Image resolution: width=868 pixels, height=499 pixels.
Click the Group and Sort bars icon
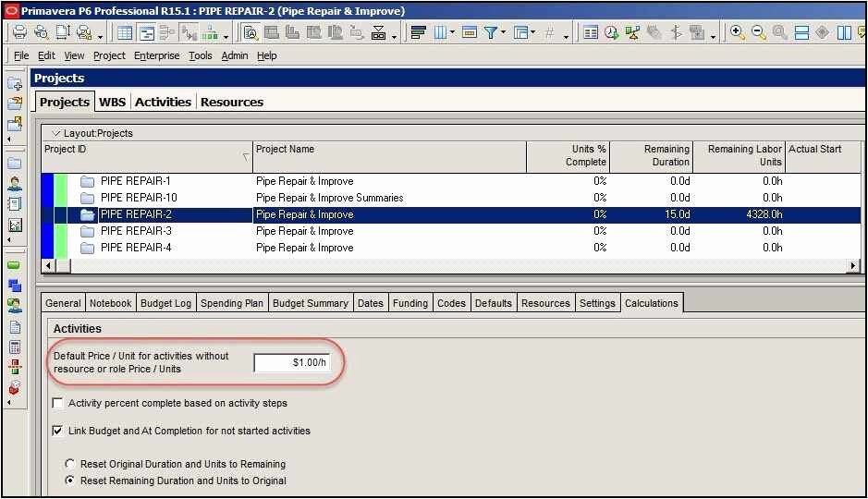click(419, 32)
